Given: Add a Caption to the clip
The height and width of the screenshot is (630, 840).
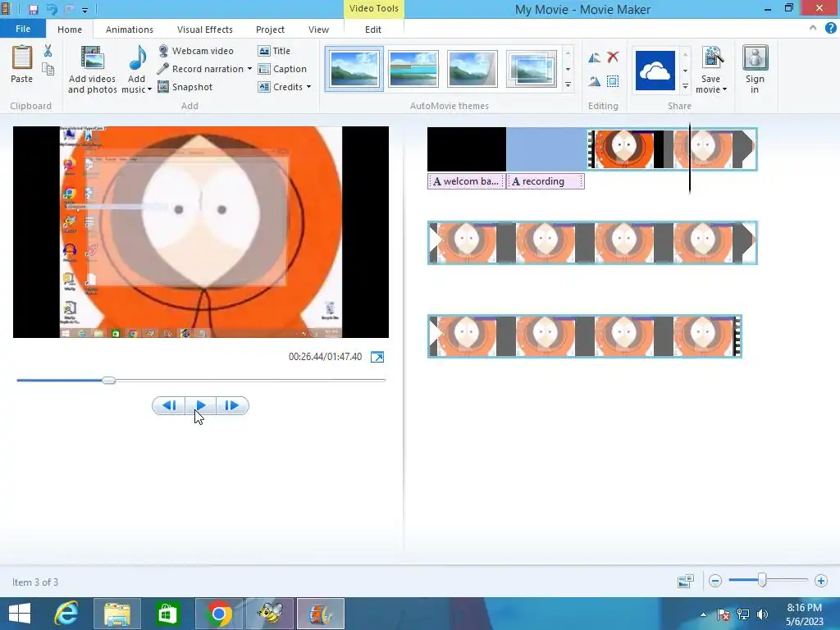Looking at the screenshot, I should coord(282,69).
